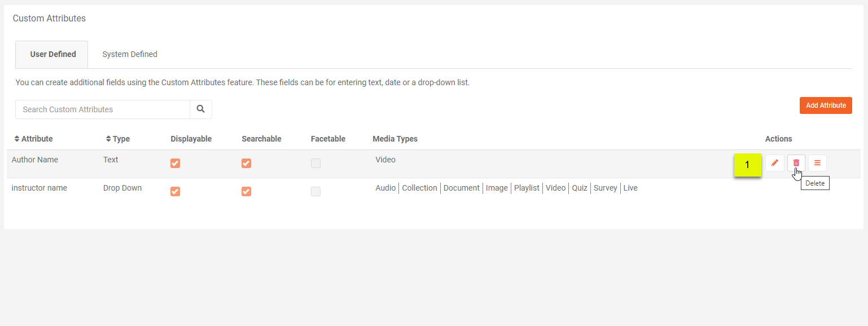Viewport: 868px width, 326px height.
Task: Select the instructor name attribute row
Action: (40, 188)
